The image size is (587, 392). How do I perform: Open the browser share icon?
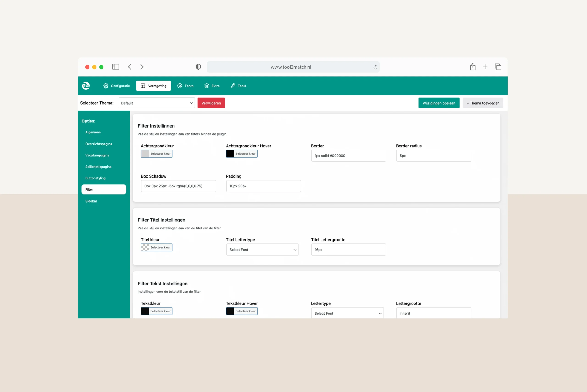point(473,67)
